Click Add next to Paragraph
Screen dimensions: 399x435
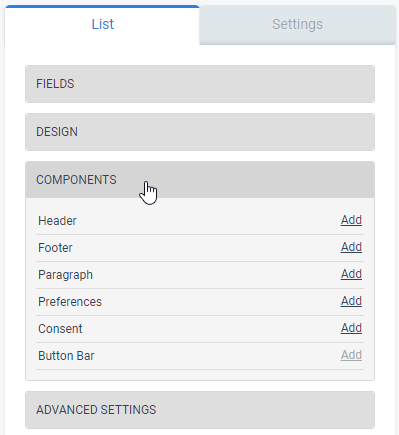point(351,274)
